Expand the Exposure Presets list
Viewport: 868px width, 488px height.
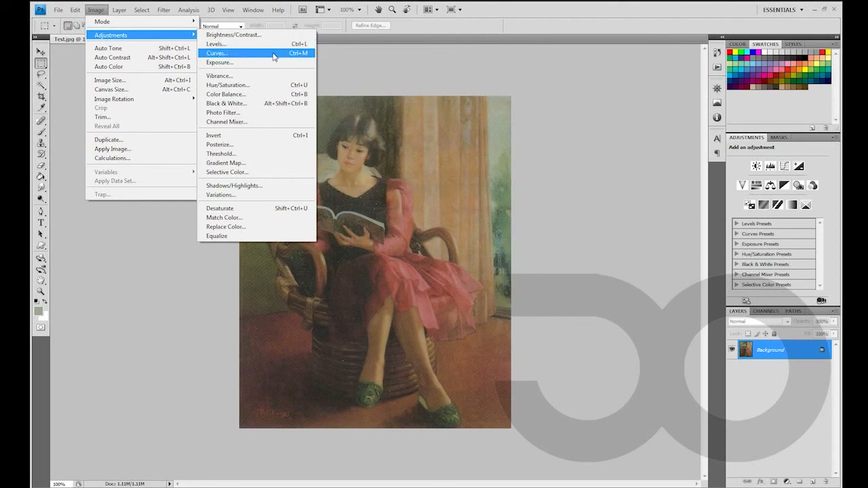737,244
